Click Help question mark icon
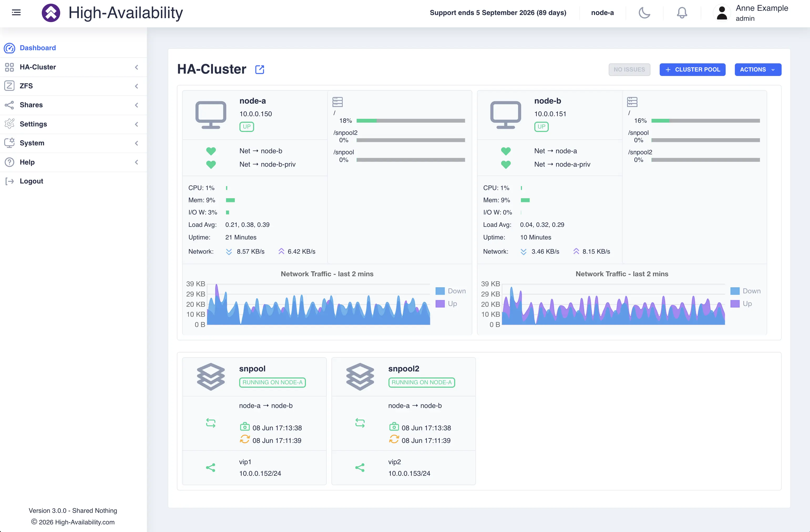Viewport: 810px width, 532px height. [x=9, y=162]
